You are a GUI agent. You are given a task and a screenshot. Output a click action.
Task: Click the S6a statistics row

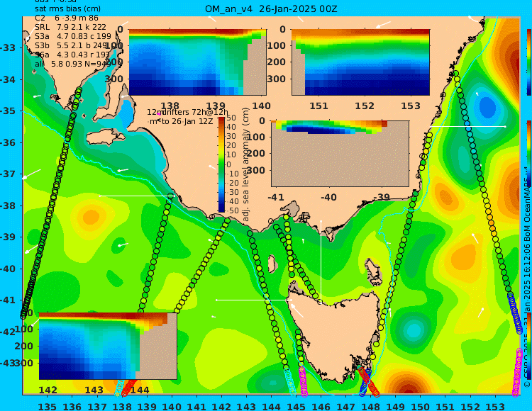[72, 55]
